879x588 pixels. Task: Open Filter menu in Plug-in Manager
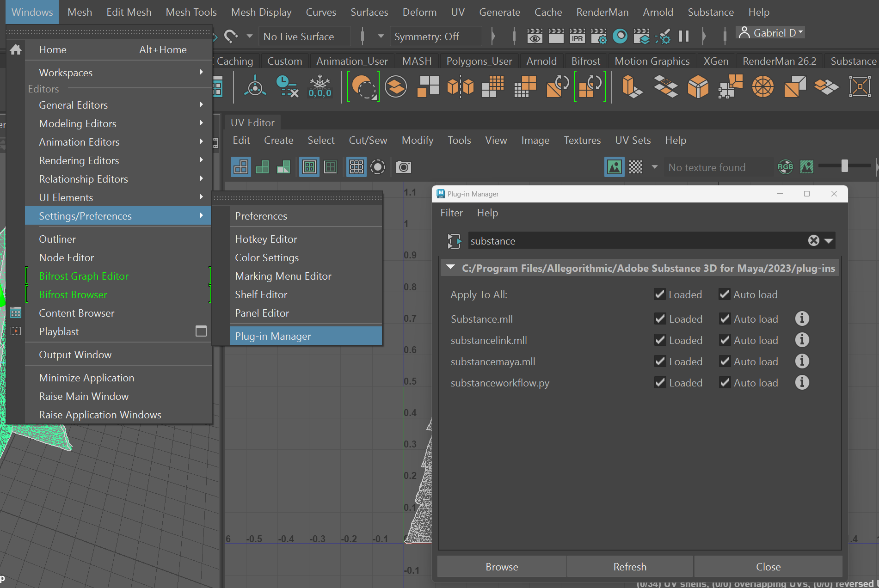(451, 213)
